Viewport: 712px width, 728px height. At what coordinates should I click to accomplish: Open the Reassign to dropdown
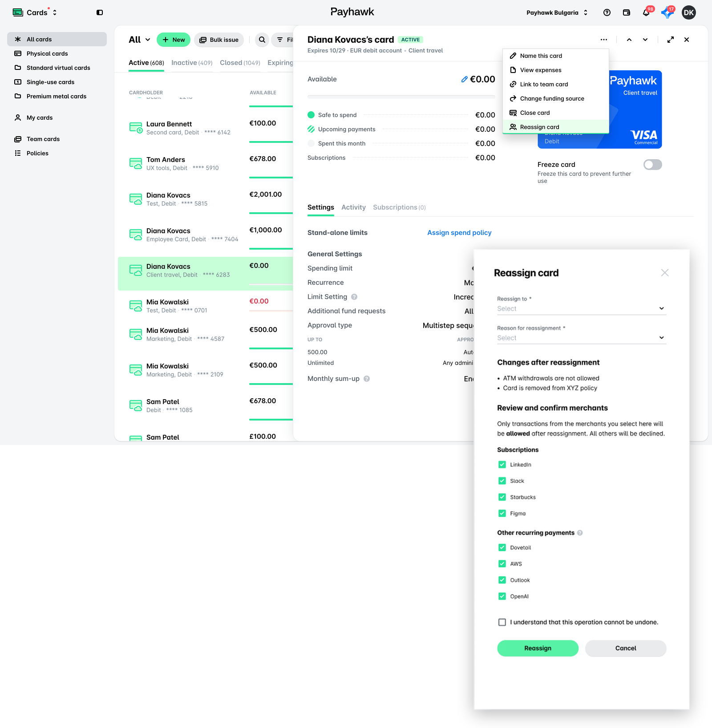pos(582,308)
